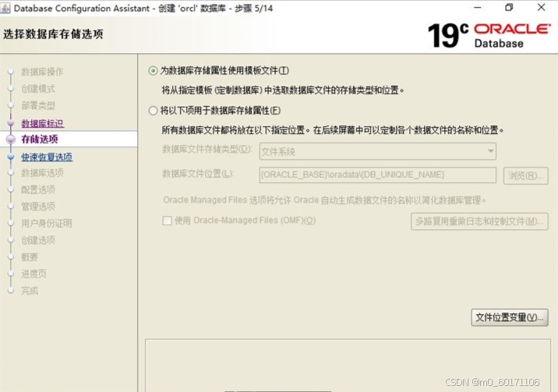The width and height of the screenshot is (558, 392).
Task: Select the template file storage radio option
Action: [153, 71]
